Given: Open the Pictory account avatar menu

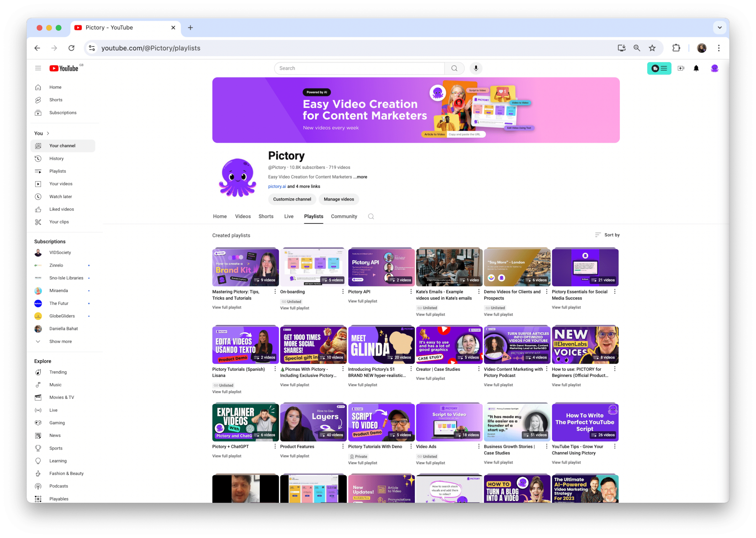Looking at the screenshot, I should (x=715, y=68).
